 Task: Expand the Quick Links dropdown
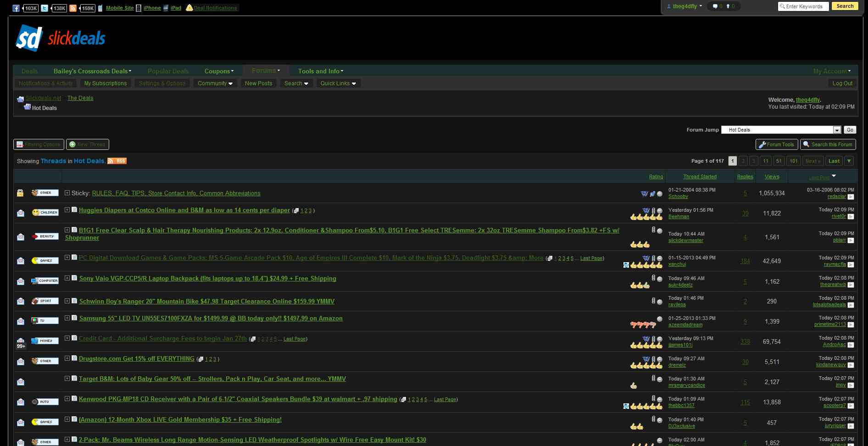338,83
